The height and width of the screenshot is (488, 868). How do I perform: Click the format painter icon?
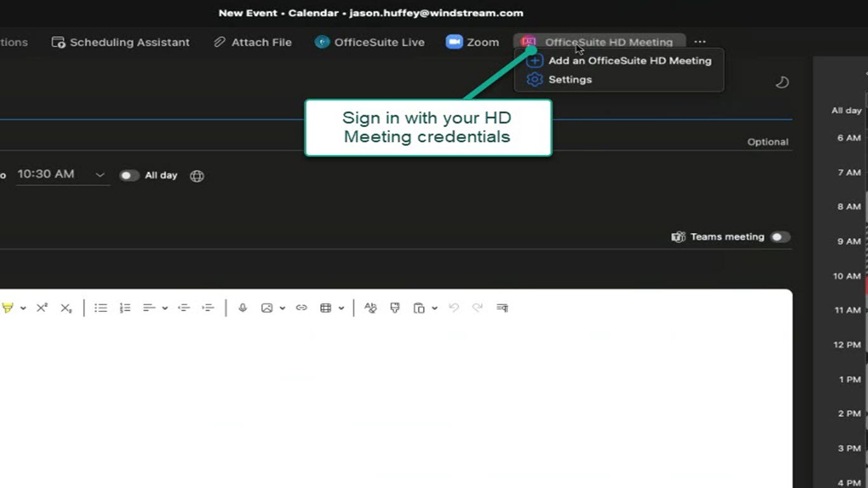[x=395, y=308]
